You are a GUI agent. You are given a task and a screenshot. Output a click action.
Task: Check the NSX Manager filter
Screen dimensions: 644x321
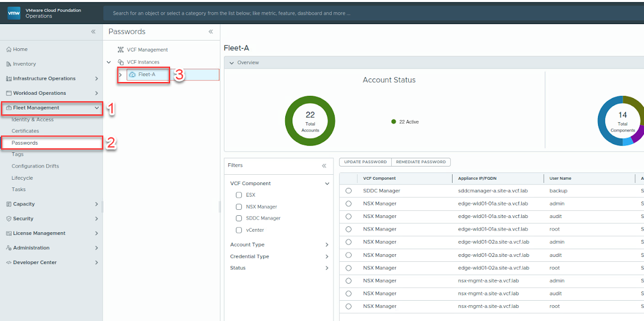[x=239, y=206]
